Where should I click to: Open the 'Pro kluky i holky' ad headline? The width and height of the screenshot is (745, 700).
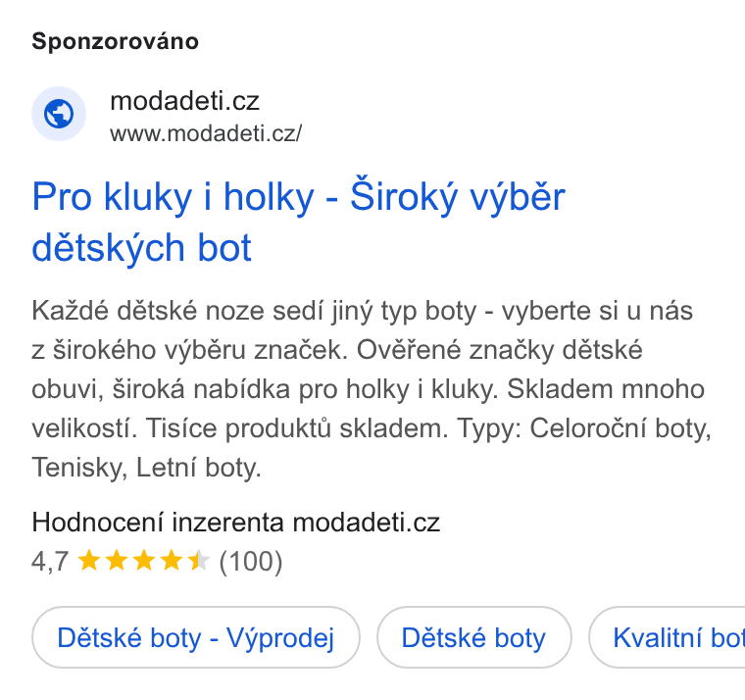click(x=298, y=222)
